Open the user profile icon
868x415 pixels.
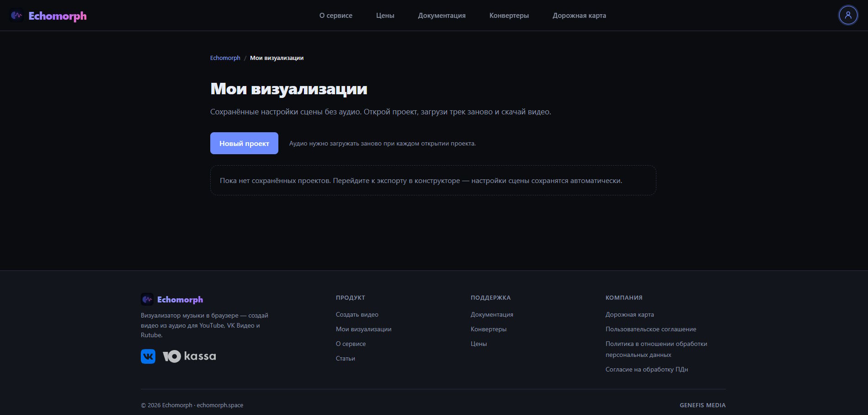(x=848, y=15)
